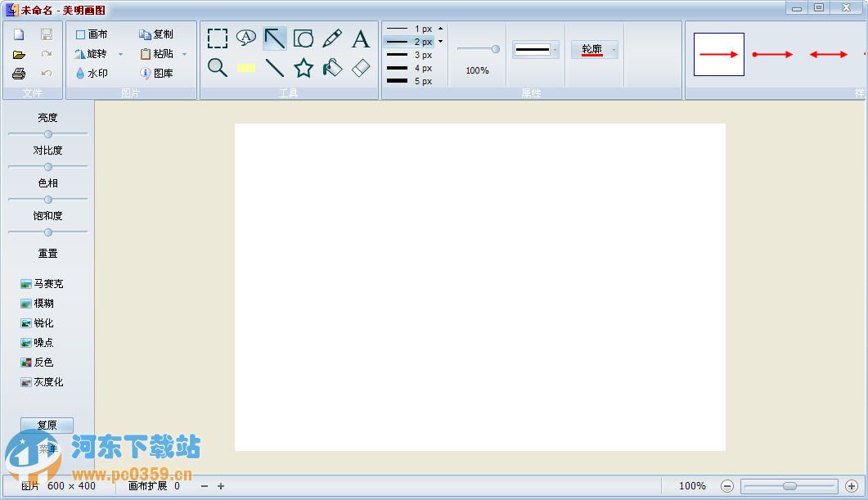Click the line width list up arrow
Screen dimensions: 868x500
[441, 29]
